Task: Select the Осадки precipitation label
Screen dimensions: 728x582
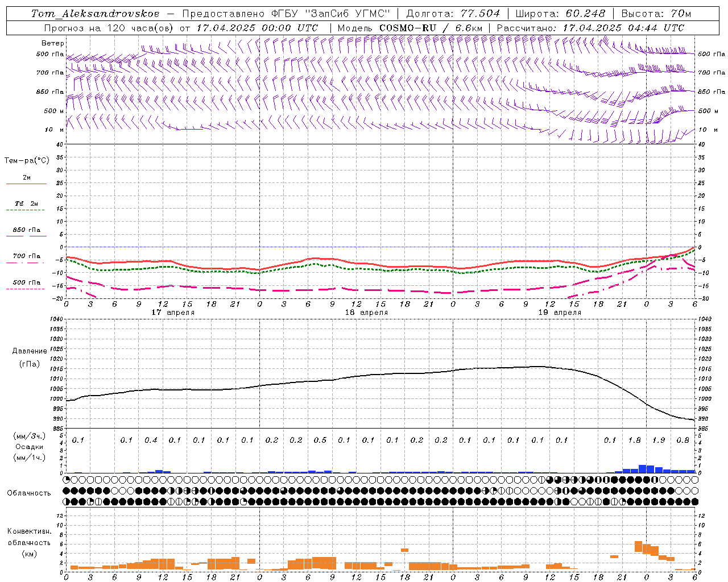Action: point(30,447)
